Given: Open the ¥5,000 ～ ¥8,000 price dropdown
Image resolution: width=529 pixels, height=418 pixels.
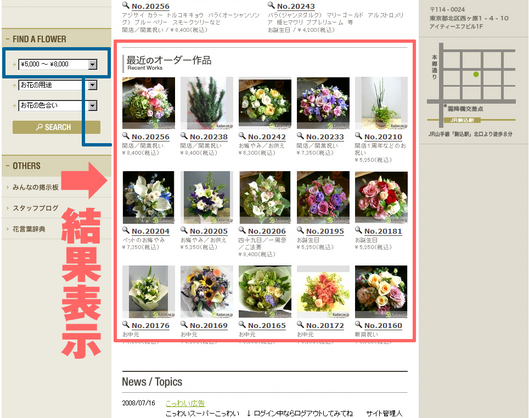Looking at the screenshot, I should [58, 64].
